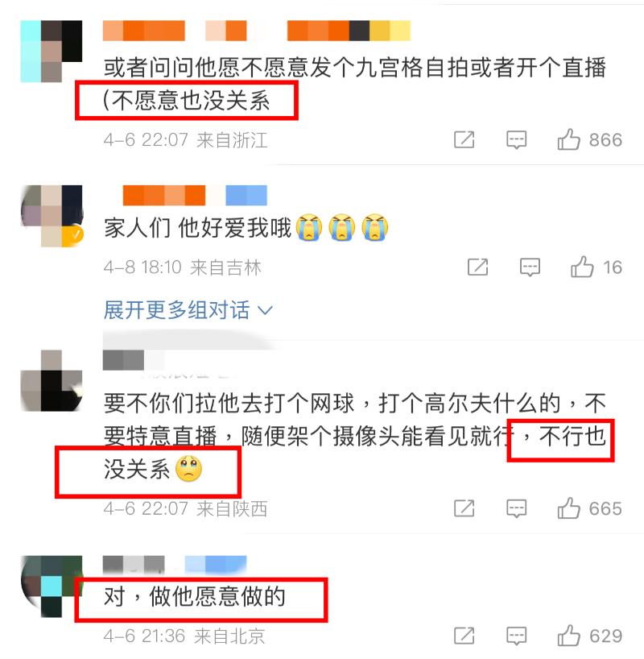Screen dimensions: 644x659
Task: Open avatar of the 北京 commenter
Action: [x=52, y=586]
